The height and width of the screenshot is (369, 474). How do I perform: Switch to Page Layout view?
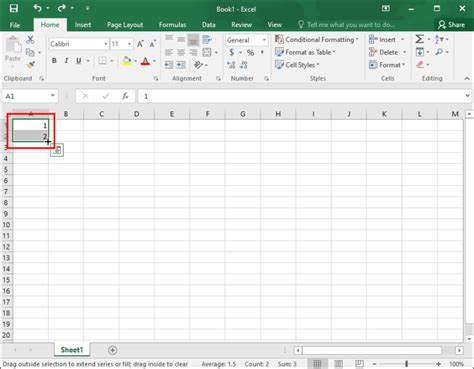(x=338, y=364)
